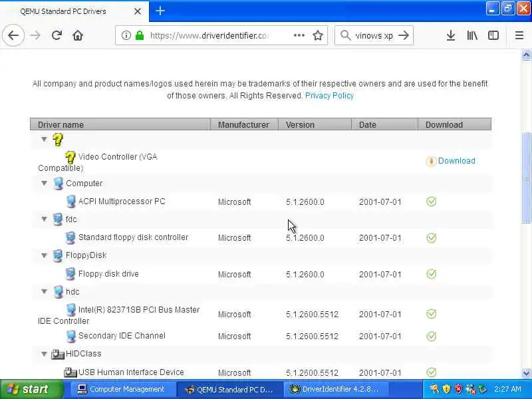Click the Download link for Video Controller

pyautogui.click(x=456, y=161)
